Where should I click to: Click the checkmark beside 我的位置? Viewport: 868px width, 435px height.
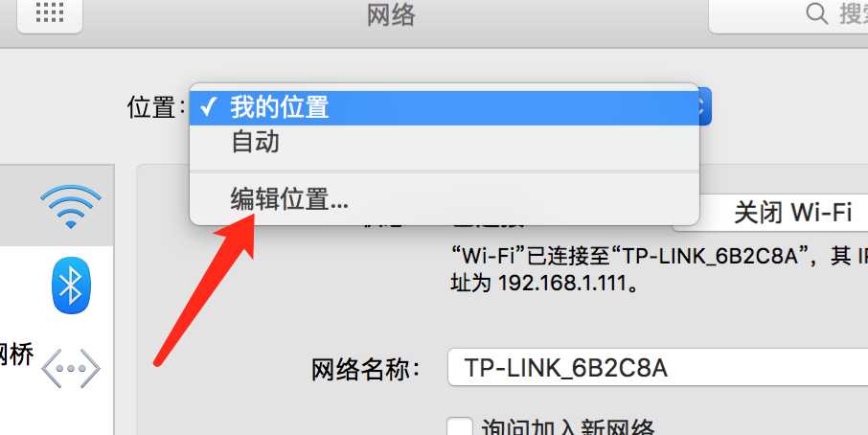[x=208, y=106]
